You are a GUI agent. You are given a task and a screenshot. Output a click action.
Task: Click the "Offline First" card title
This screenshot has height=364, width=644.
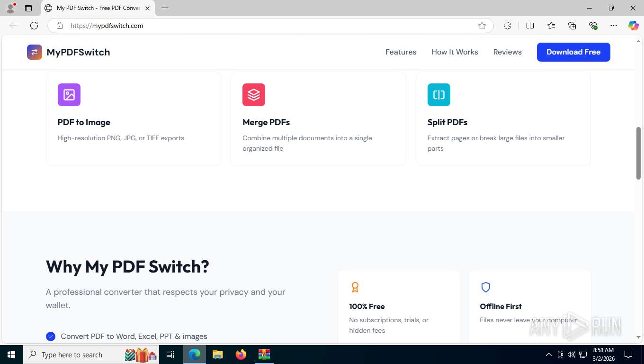pyautogui.click(x=501, y=307)
